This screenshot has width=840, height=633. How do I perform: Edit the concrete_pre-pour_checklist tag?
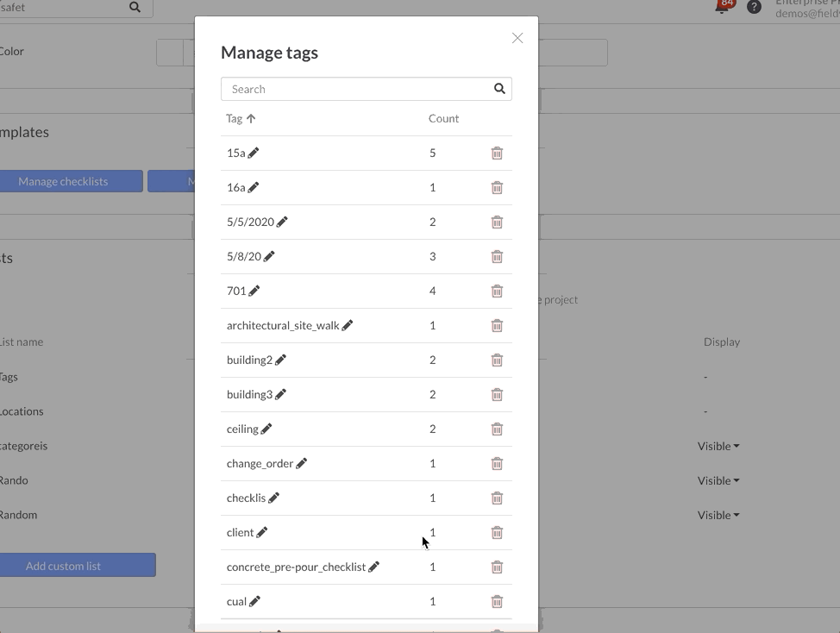(373, 567)
